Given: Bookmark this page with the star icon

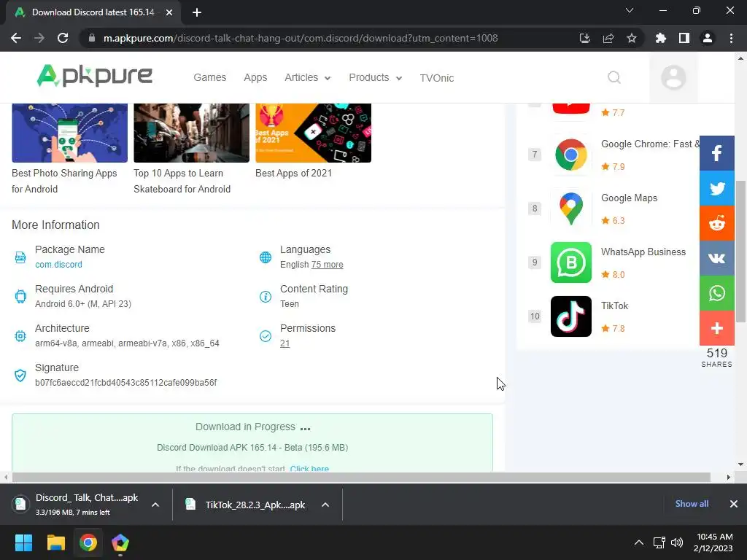Looking at the screenshot, I should pos(632,38).
